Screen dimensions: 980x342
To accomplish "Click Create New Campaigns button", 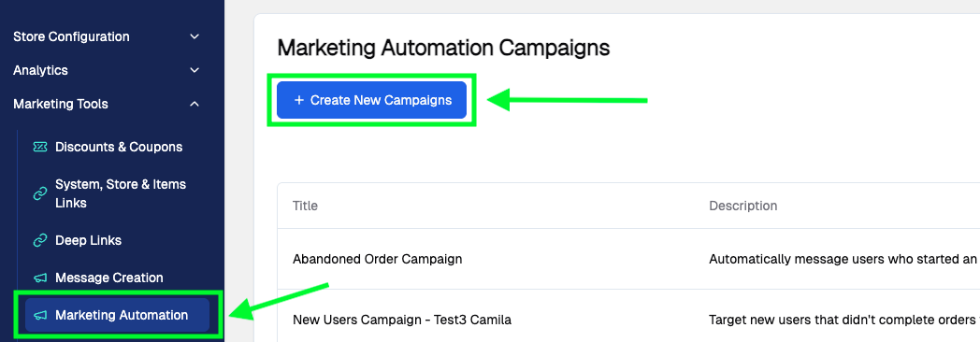I will pos(372,100).
